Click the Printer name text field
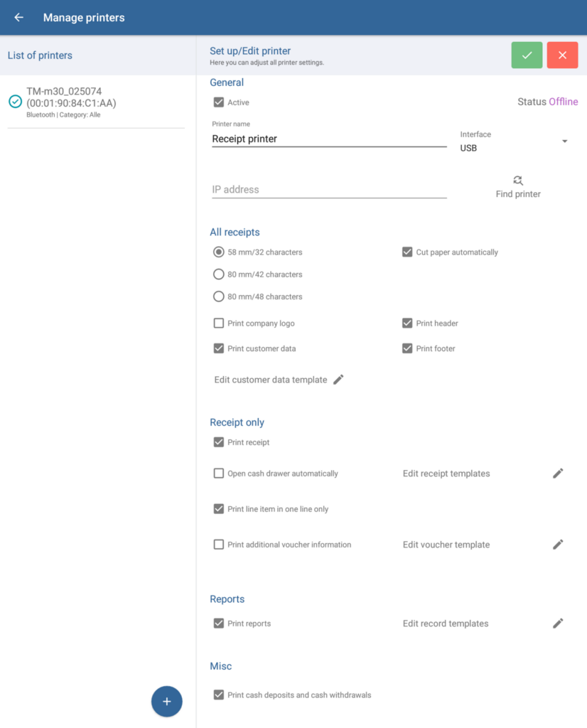 click(x=329, y=139)
